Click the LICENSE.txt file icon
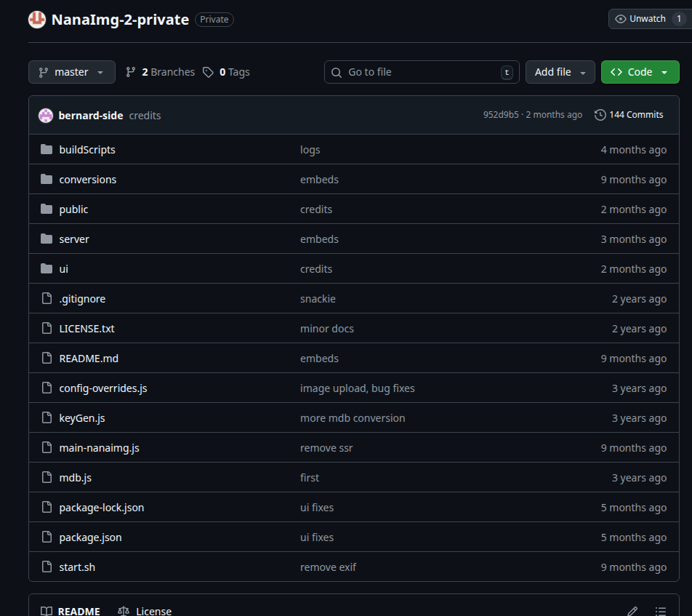This screenshot has height=616, width=692. tap(47, 328)
